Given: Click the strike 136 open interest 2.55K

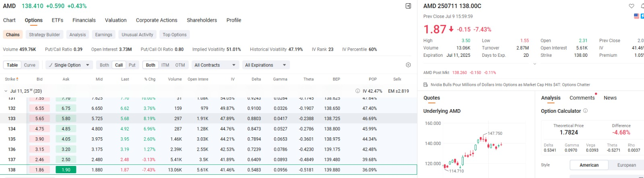Looking at the screenshot, I should pos(202,149).
